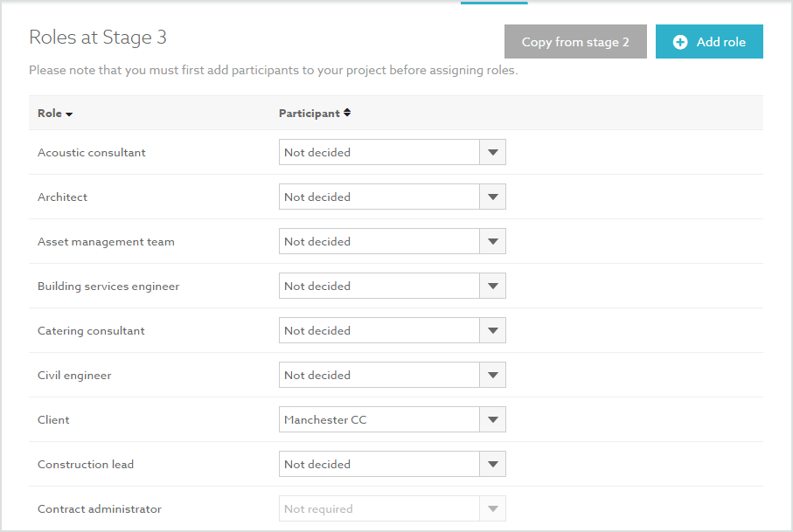Expand Construction lead dropdown arrow
This screenshot has width=793, height=532.
pyautogui.click(x=492, y=464)
